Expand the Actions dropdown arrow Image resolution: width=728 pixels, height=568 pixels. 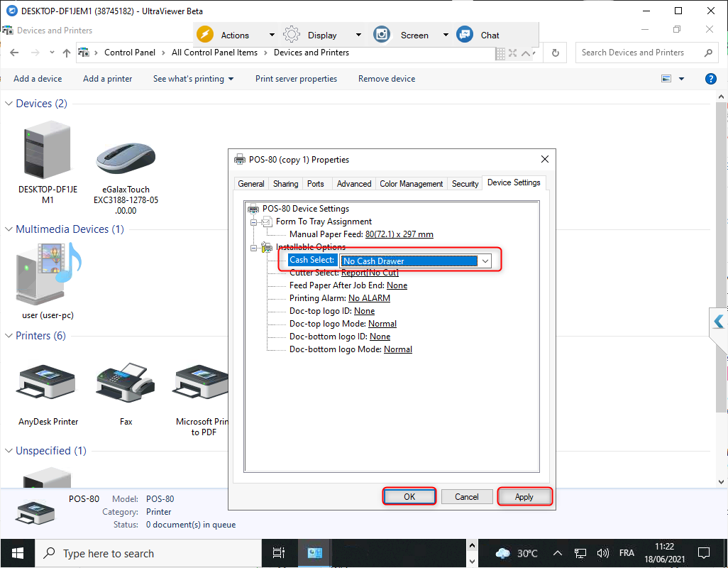[272, 35]
